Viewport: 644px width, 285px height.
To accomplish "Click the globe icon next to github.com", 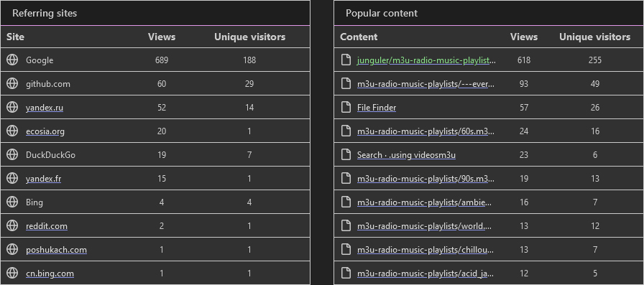I will 12,84.
